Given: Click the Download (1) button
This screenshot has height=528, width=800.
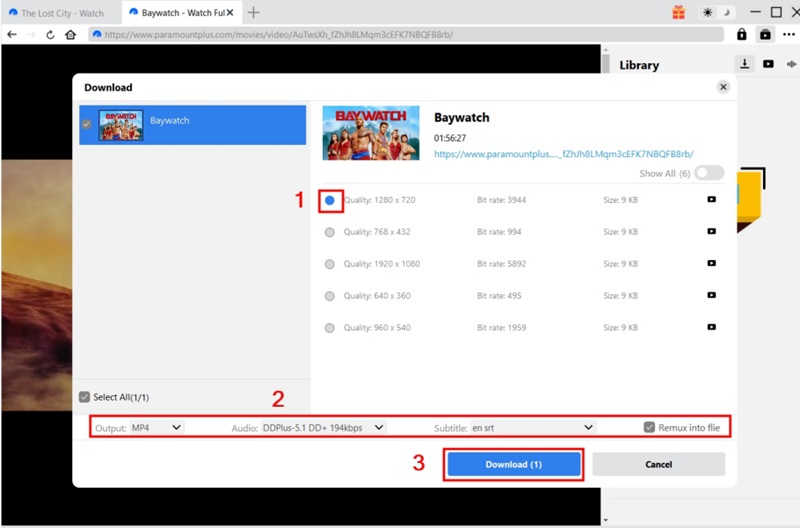Looking at the screenshot, I should [x=514, y=464].
